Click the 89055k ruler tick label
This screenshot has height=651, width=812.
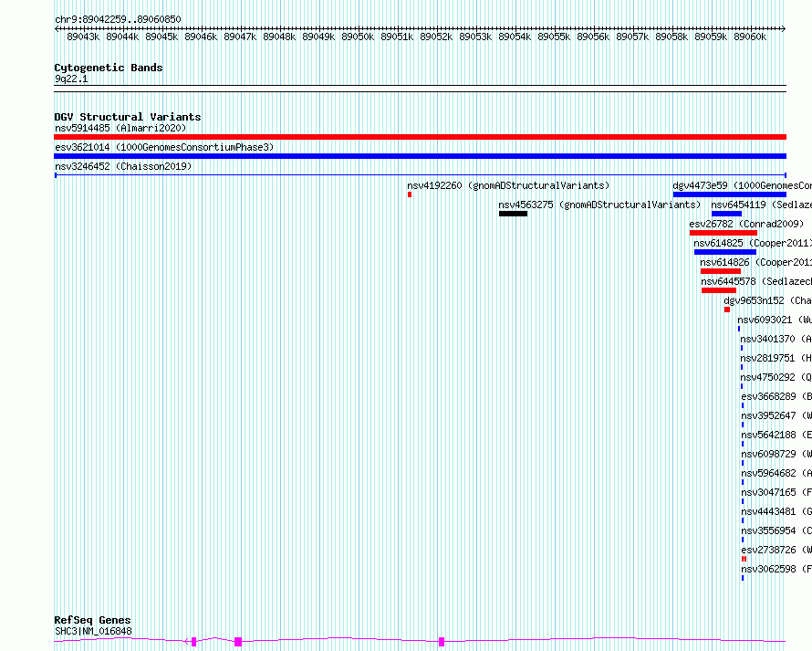554,37
